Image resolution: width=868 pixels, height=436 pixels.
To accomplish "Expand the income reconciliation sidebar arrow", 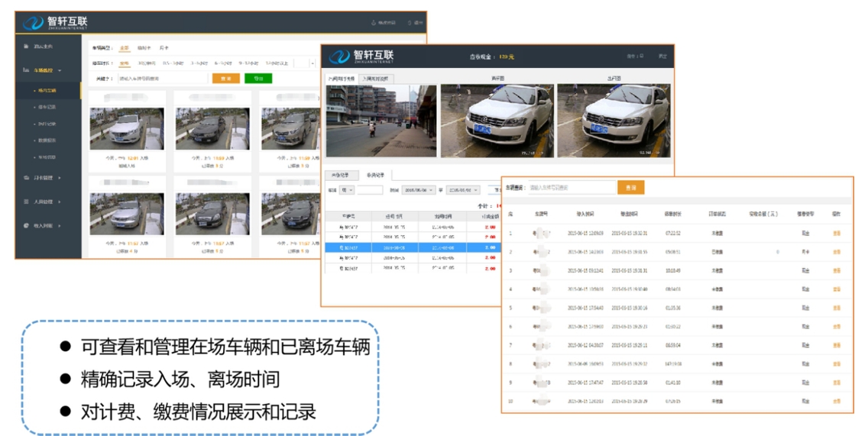I will 60,226.
